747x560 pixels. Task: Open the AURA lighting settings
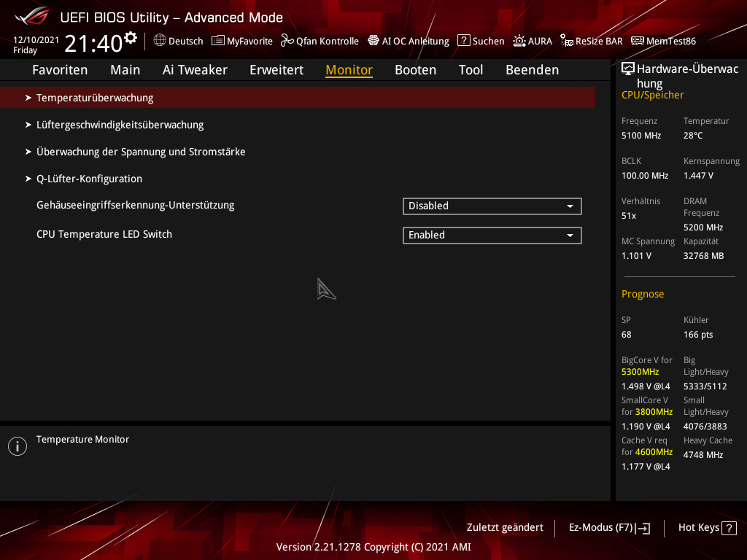pyautogui.click(x=533, y=41)
